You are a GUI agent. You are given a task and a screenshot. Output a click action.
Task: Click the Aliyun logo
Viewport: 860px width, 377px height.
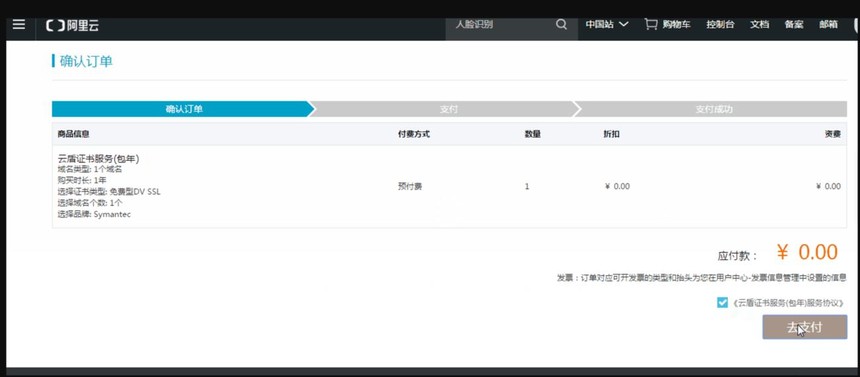72,25
